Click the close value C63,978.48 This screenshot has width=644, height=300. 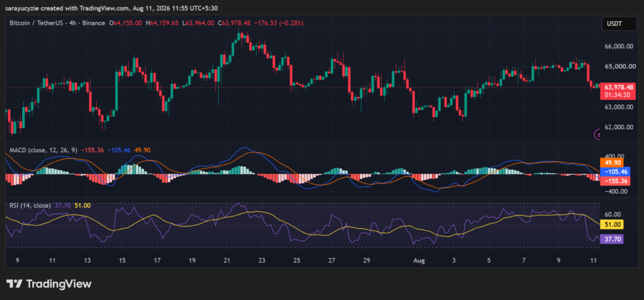point(235,23)
